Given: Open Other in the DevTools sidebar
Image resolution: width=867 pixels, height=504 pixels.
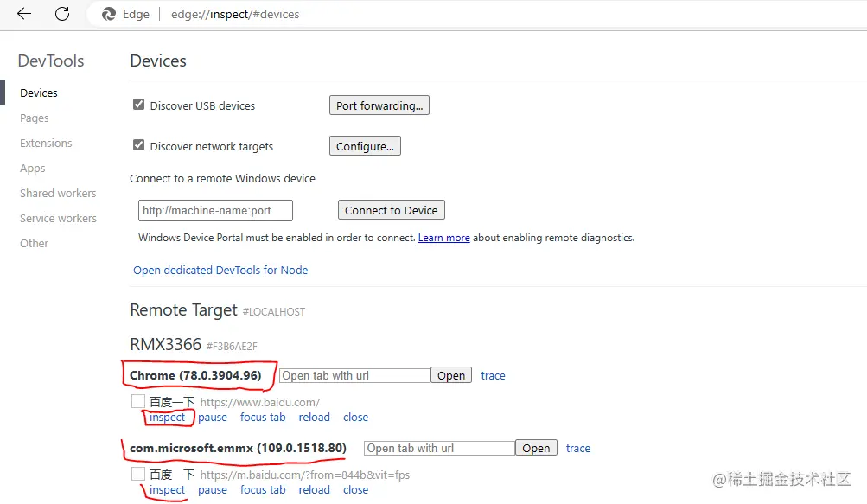Looking at the screenshot, I should [35, 244].
